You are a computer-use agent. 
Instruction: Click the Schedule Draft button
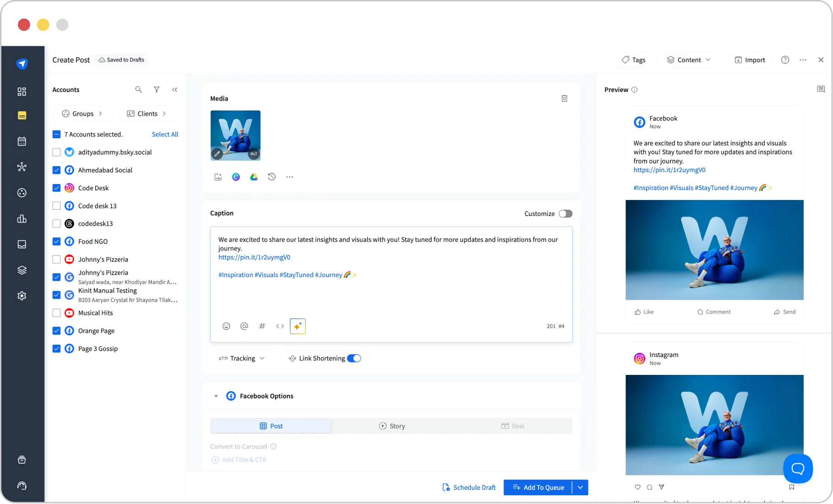[469, 487]
